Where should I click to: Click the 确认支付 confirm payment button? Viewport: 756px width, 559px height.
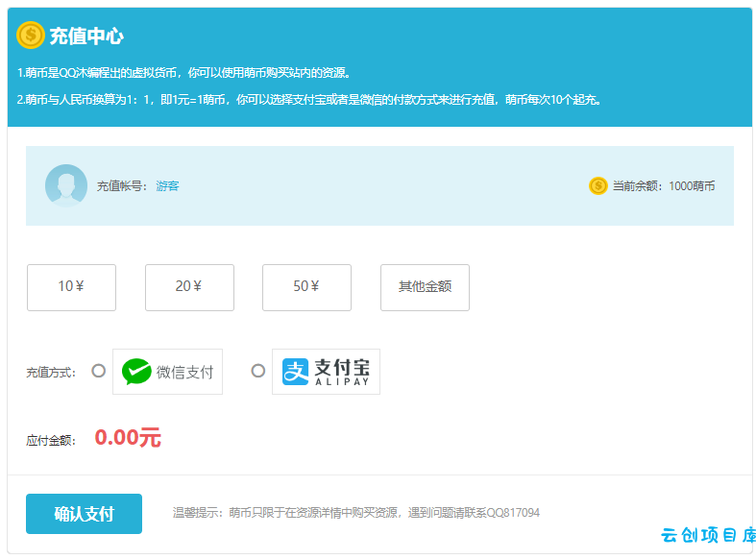[x=84, y=514]
